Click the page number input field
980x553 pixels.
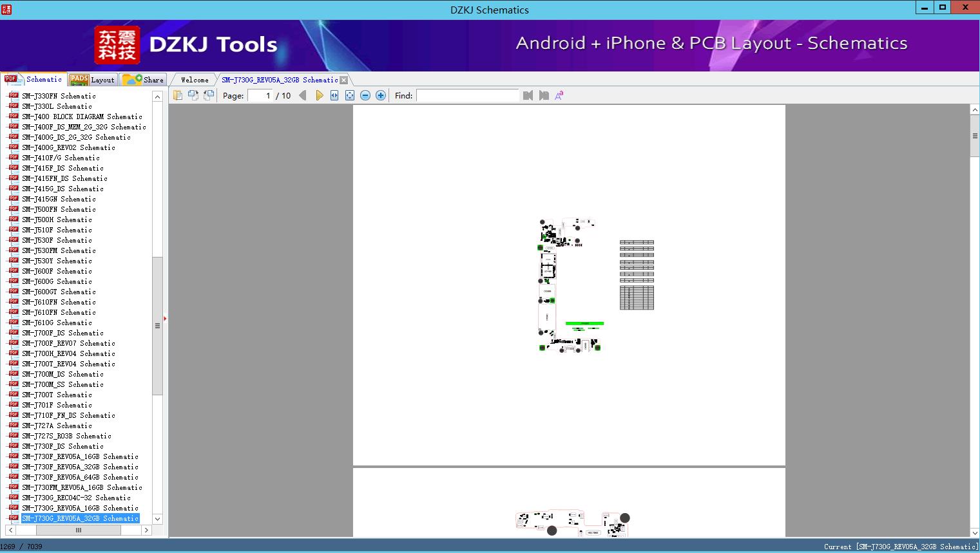point(260,95)
